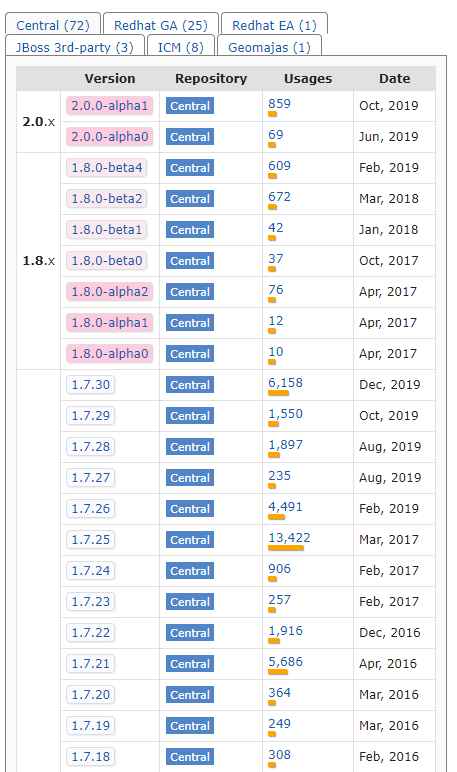View the 37 usages link
This screenshot has height=772, width=457.
click(276, 259)
